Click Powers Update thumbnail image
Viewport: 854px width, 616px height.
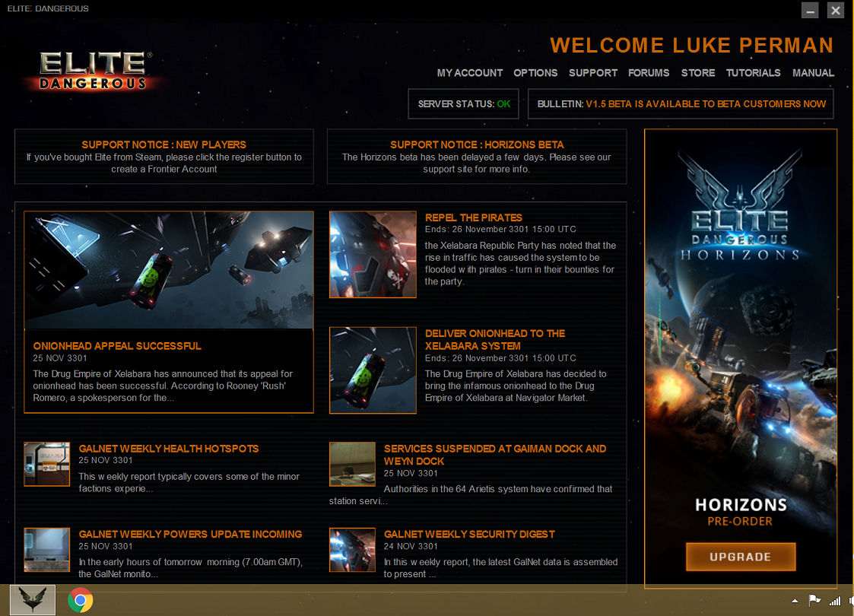tap(47, 550)
